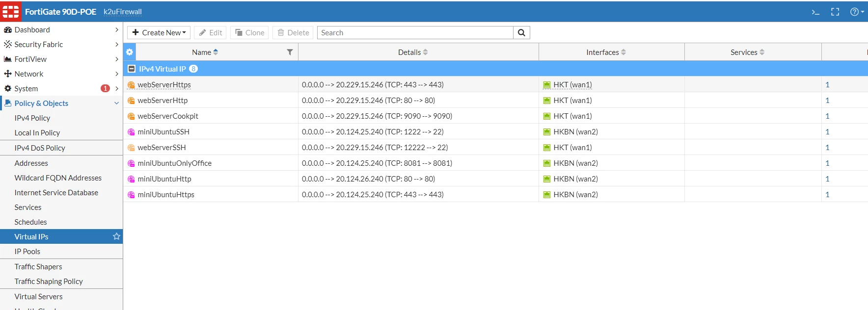This screenshot has width=868, height=310.
Task: Sort by Details column arrows
Action: [425, 52]
